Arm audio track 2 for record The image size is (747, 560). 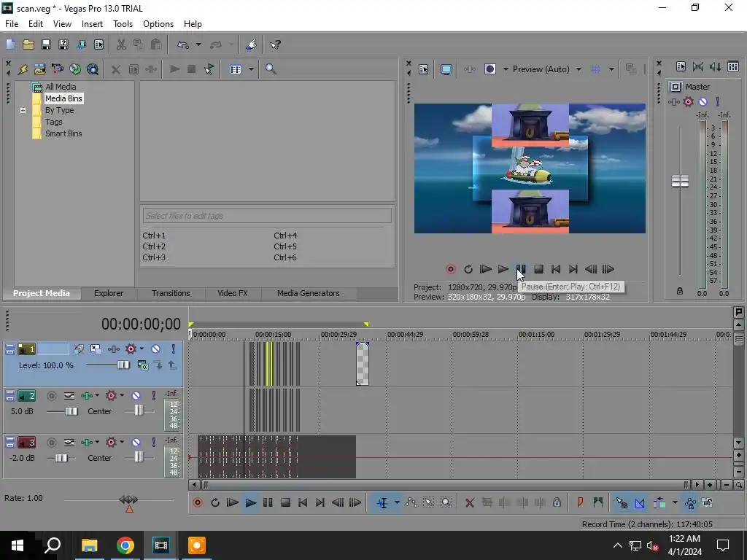pos(52,396)
